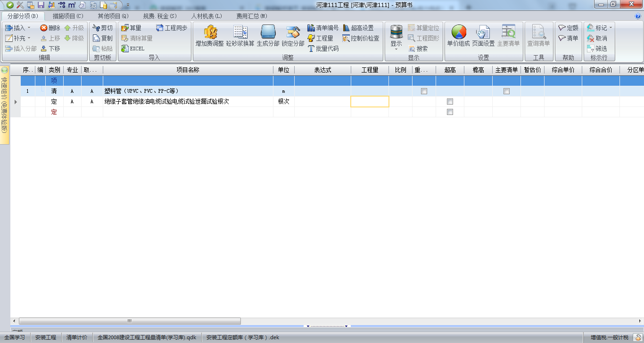The image size is (644, 343).
Task: Select 绝缘子套管绝缘油电缆试验 row name
Action: 167,101
